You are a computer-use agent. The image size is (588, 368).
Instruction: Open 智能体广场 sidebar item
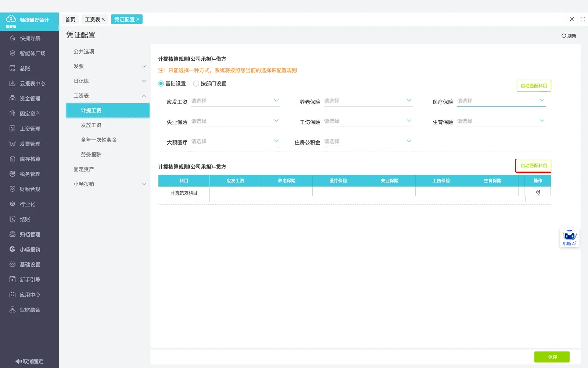click(29, 53)
